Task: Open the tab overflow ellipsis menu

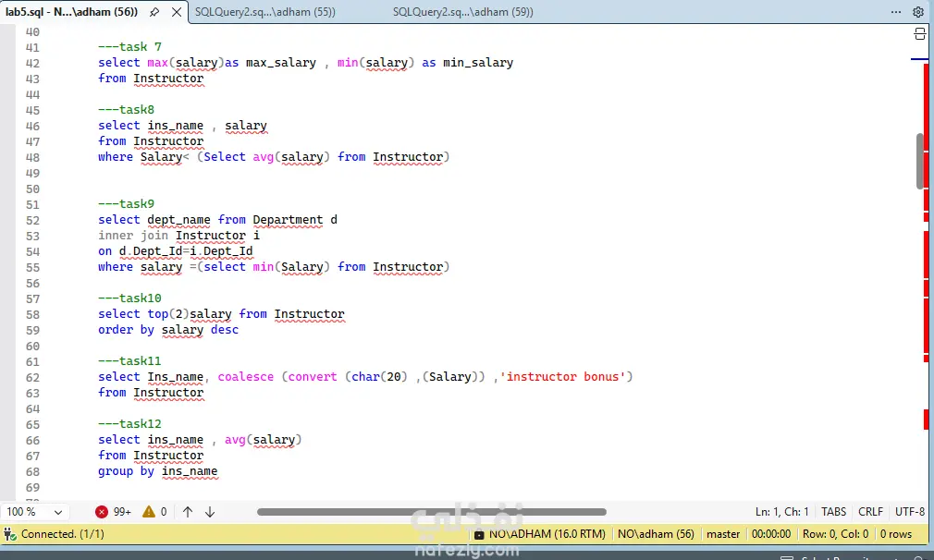Action: click(896, 12)
